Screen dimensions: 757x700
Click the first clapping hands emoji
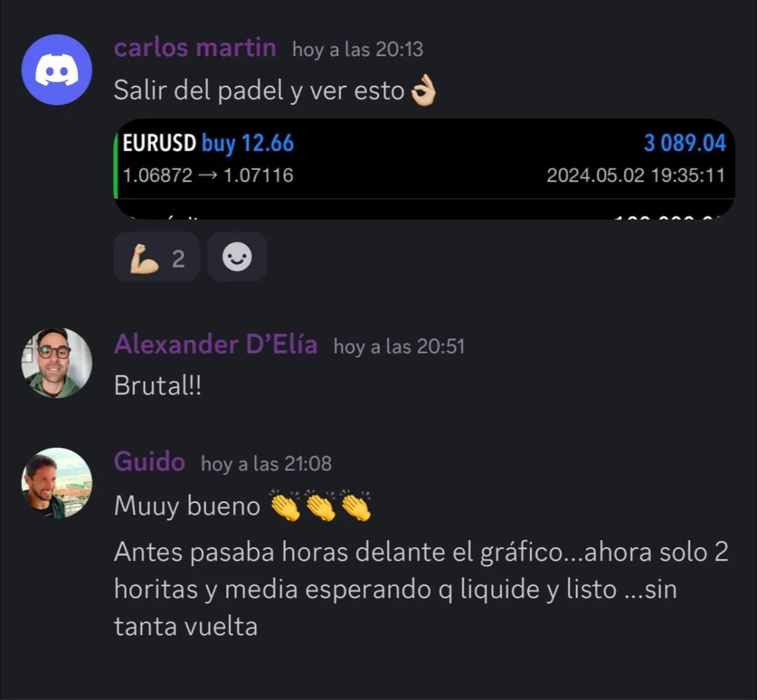pos(286,506)
